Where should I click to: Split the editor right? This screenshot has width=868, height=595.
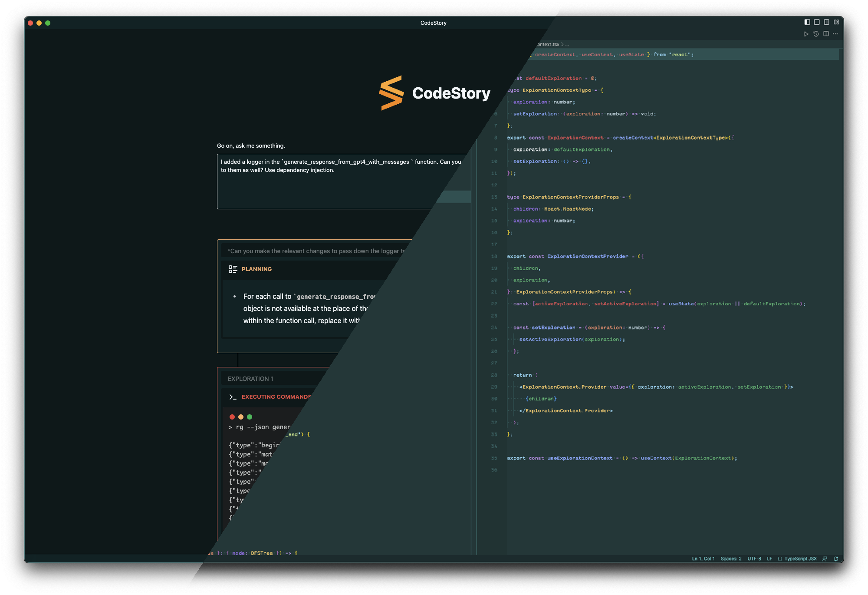pos(826,34)
